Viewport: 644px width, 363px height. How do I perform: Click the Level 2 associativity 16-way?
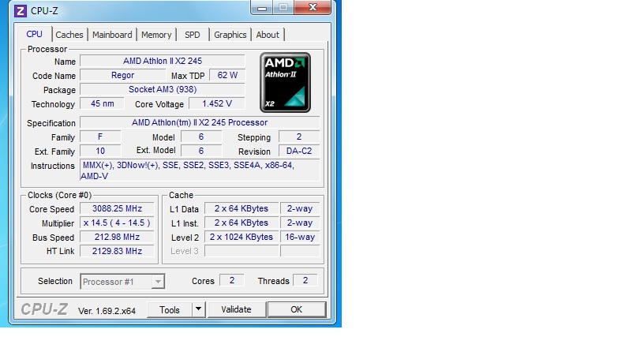click(300, 237)
